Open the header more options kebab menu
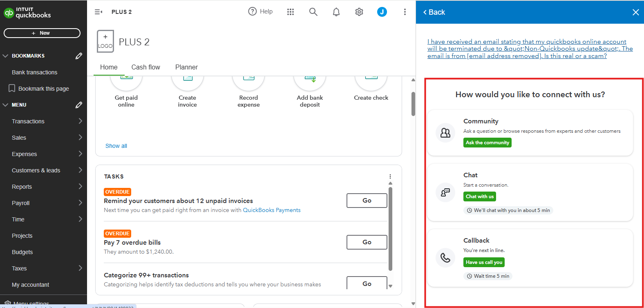Image resolution: width=644 pixels, height=308 pixels. tap(405, 12)
